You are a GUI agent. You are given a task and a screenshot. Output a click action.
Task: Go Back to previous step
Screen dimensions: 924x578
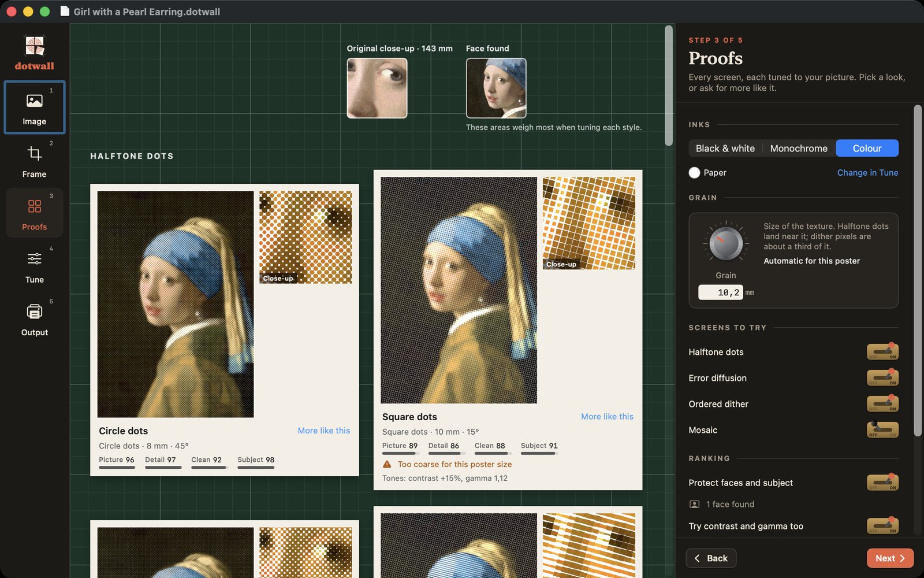coord(711,558)
